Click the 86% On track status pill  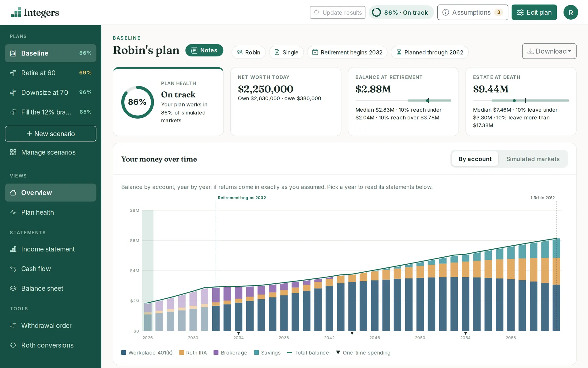(401, 12)
